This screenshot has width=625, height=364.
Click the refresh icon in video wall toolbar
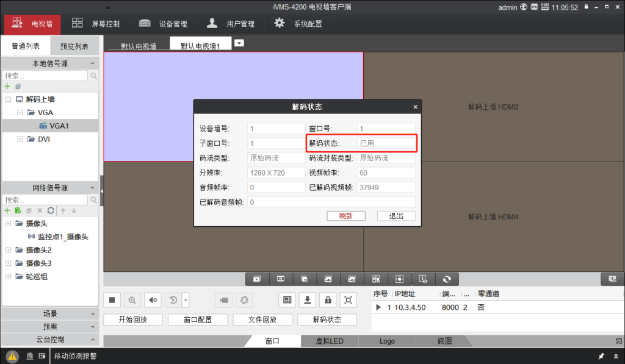click(447, 279)
